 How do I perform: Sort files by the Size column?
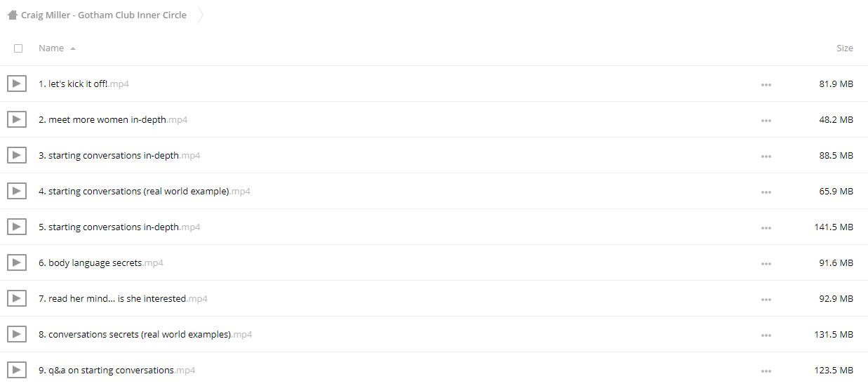point(845,48)
